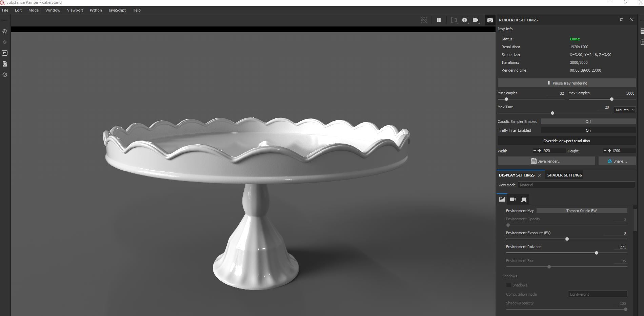The image size is (644, 316).
Task: Adjust the Min Samples slider handle
Action: (x=506, y=99)
